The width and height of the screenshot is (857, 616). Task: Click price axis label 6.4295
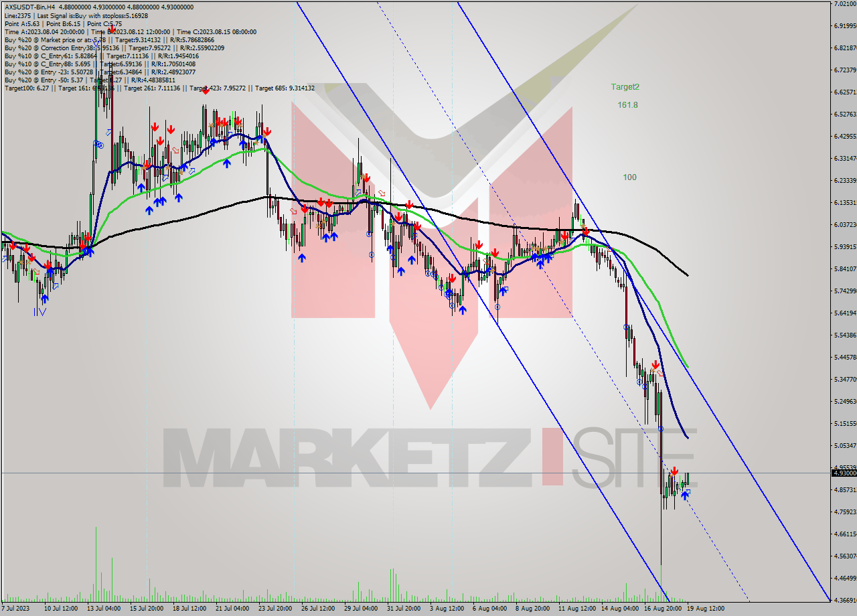point(845,136)
